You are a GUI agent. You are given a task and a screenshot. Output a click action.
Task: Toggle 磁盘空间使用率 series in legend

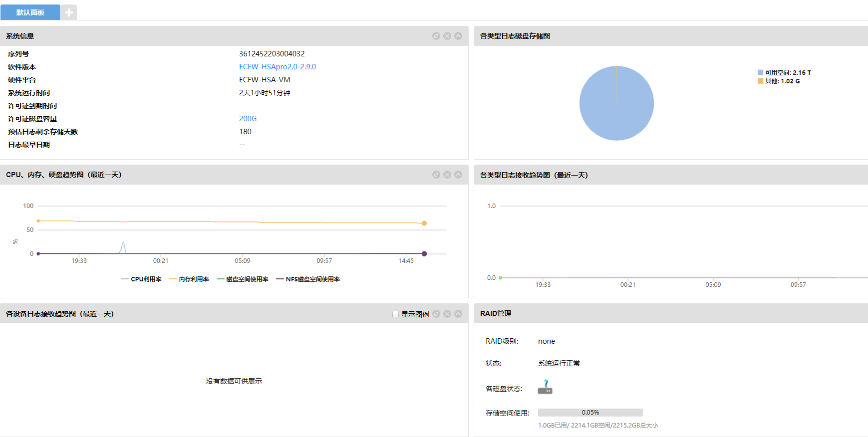(243, 279)
